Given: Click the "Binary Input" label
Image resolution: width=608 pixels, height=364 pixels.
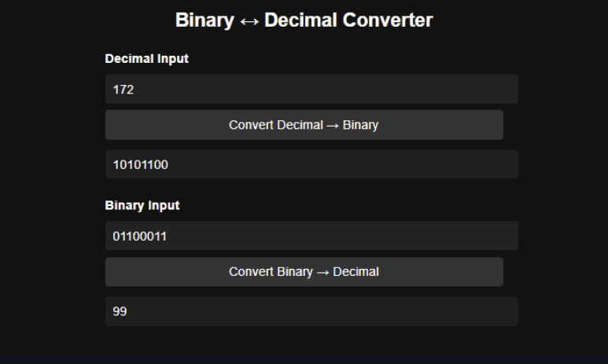Looking at the screenshot, I should (142, 206).
